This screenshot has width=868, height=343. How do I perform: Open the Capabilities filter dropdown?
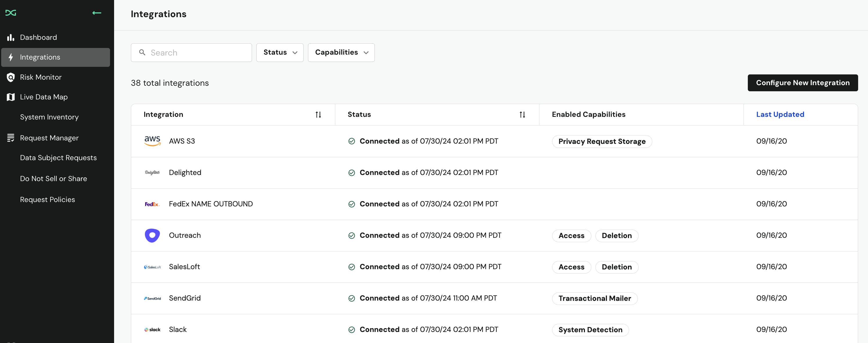tap(341, 53)
